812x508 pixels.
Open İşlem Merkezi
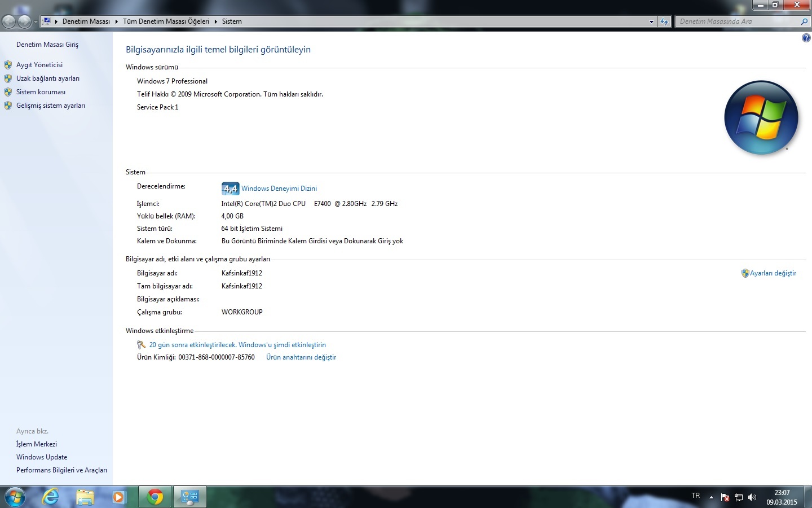point(37,444)
